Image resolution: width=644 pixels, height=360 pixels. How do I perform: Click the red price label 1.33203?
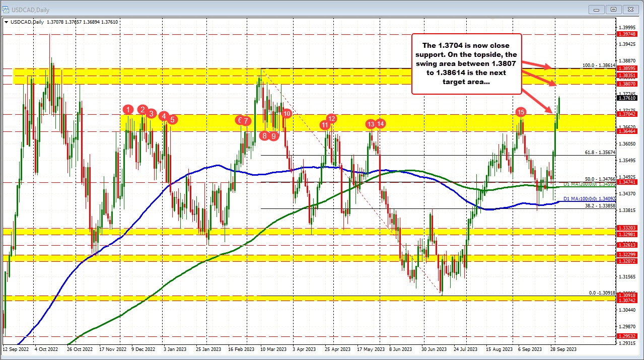click(627, 228)
